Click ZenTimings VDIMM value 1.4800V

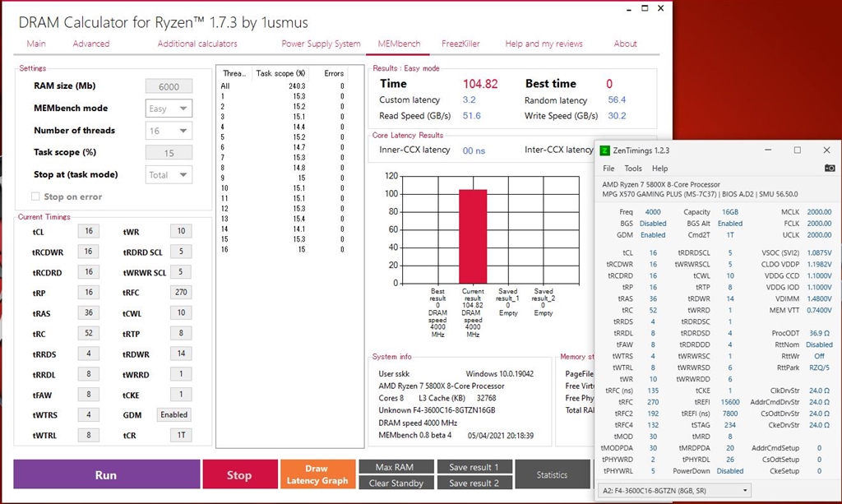click(818, 298)
